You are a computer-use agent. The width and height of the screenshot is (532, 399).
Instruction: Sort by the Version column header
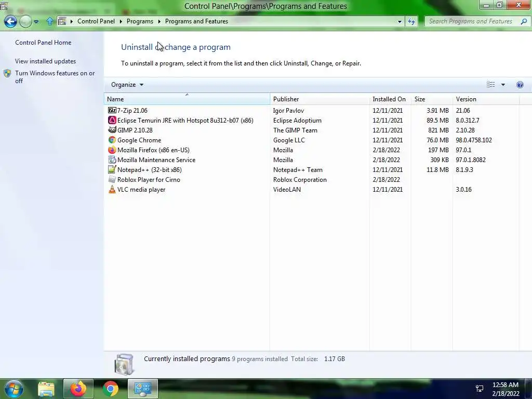click(486, 99)
